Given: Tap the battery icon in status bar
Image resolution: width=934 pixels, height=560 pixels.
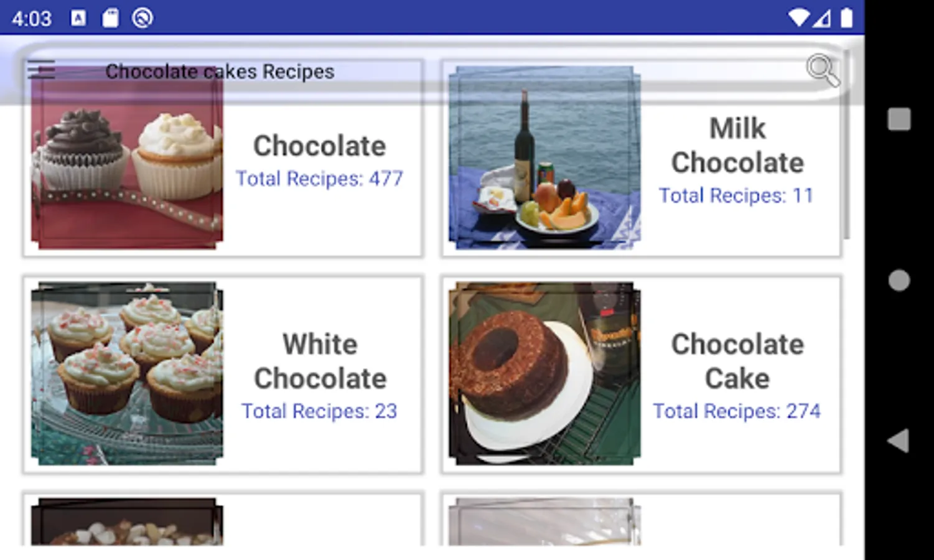Looking at the screenshot, I should [x=846, y=17].
